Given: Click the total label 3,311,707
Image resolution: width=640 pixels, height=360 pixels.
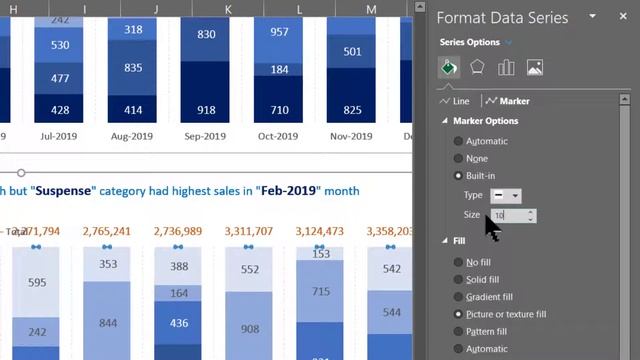Looking at the screenshot, I should (249, 231).
